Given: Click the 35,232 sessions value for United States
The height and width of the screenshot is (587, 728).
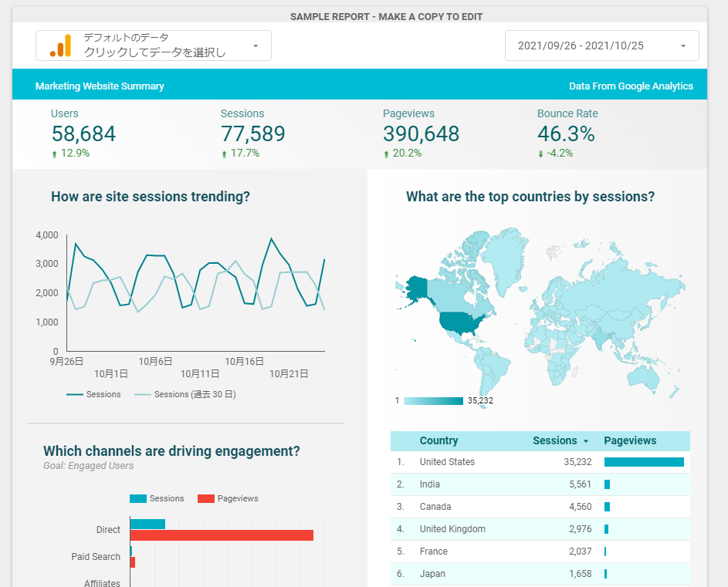Looking at the screenshot, I should point(577,462).
